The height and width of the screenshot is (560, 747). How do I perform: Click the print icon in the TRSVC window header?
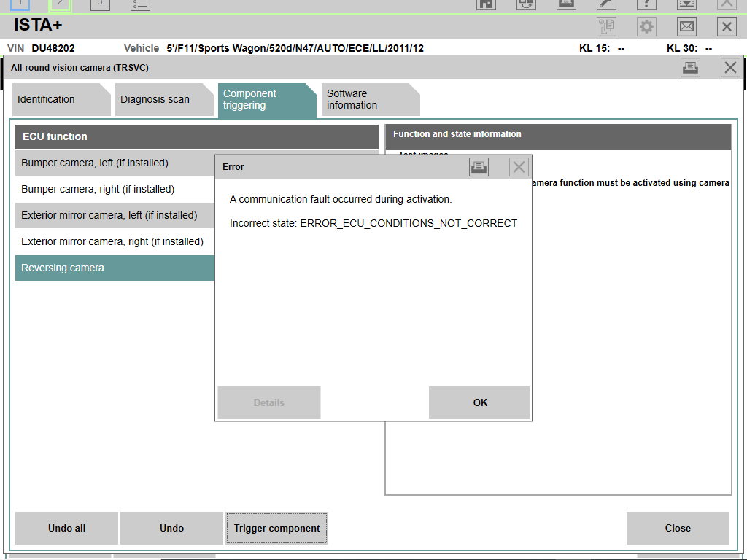[690, 68]
